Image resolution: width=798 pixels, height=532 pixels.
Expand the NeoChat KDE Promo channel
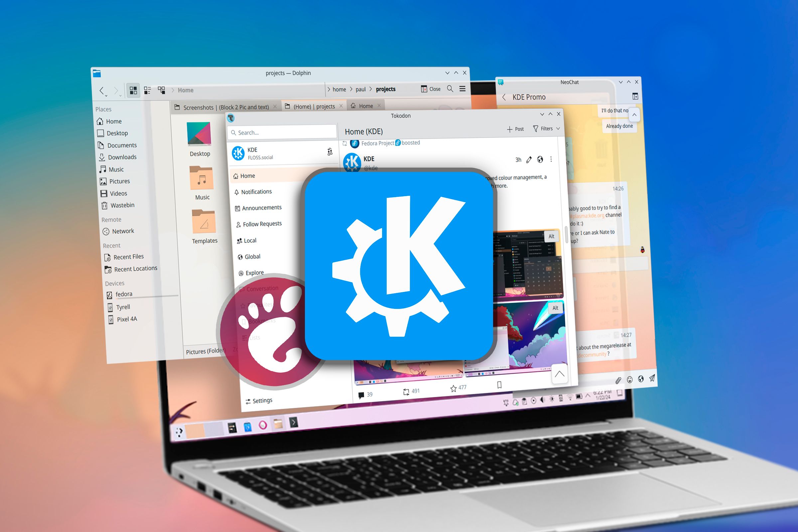click(634, 97)
